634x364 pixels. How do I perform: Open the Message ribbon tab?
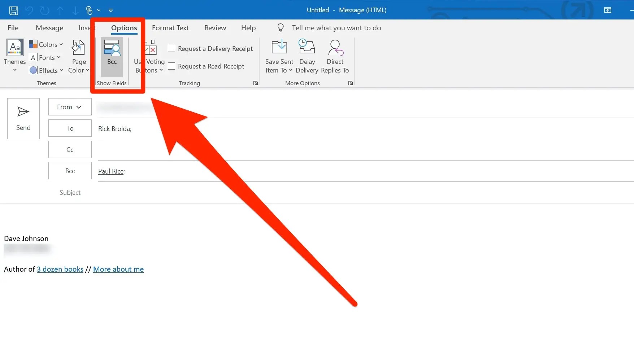click(x=49, y=28)
